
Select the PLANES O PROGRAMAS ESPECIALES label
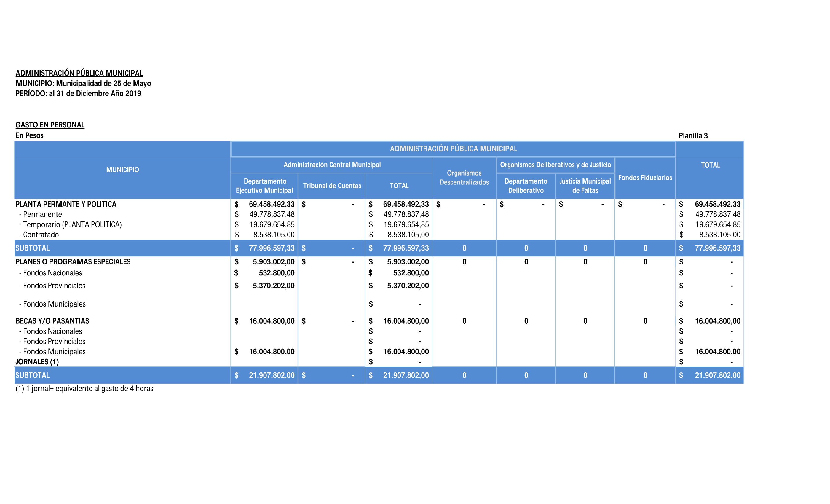tap(73, 262)
